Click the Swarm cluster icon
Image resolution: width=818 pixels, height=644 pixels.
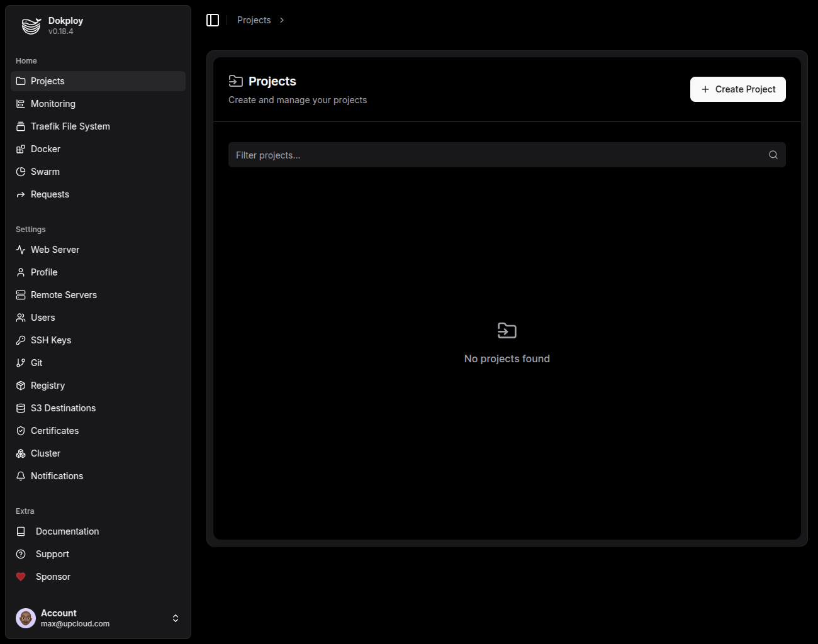point(21,172)
